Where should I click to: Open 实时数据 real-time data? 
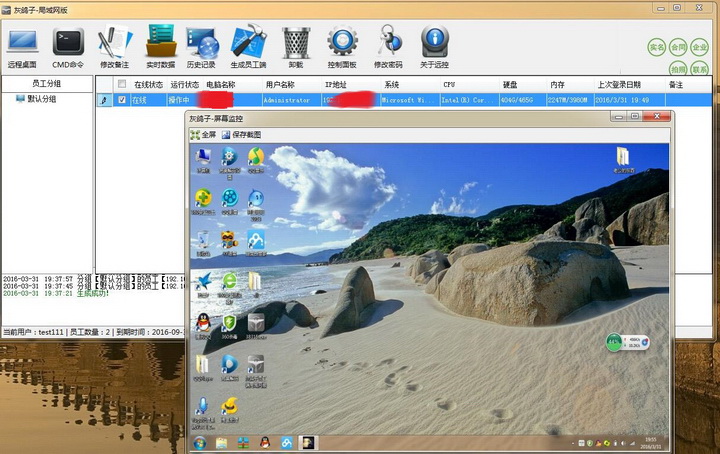pyautogui.click(x=161, y=48)
